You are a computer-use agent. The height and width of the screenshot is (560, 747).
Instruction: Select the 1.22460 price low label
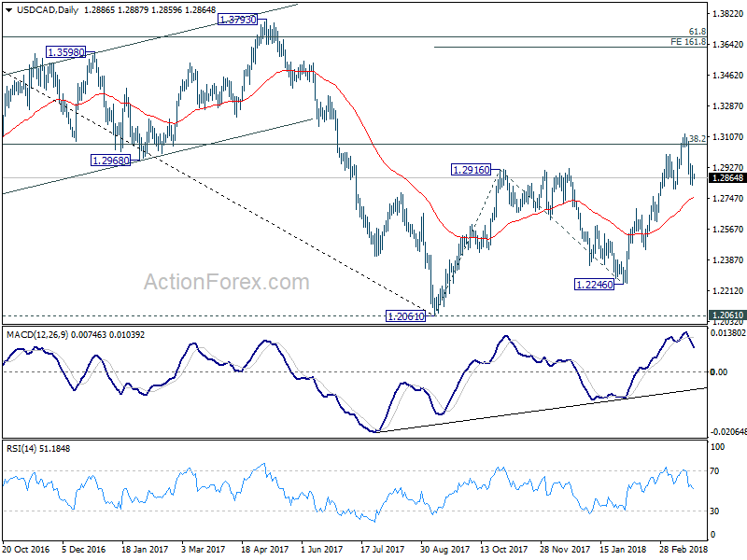(x=594, y=285)
